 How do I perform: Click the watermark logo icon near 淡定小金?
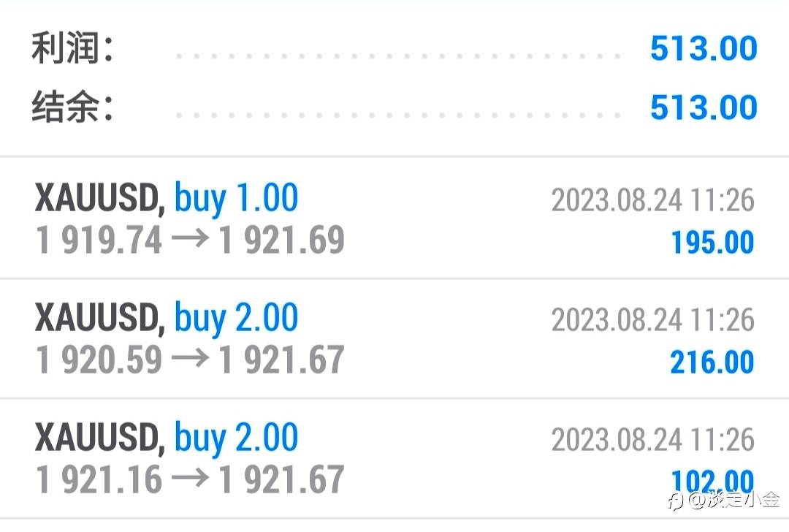tap(675, 501)
